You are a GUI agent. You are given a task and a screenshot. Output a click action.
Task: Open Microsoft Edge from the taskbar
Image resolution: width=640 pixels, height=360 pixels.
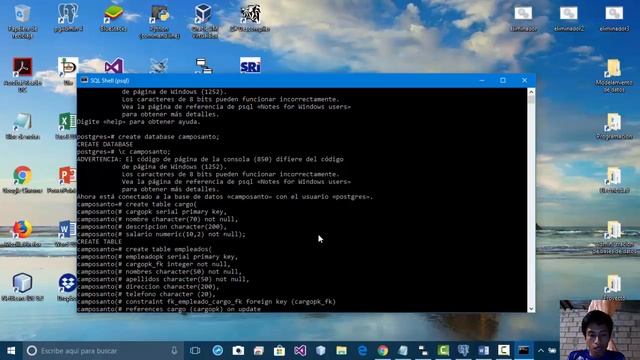[x=362, y=351]
